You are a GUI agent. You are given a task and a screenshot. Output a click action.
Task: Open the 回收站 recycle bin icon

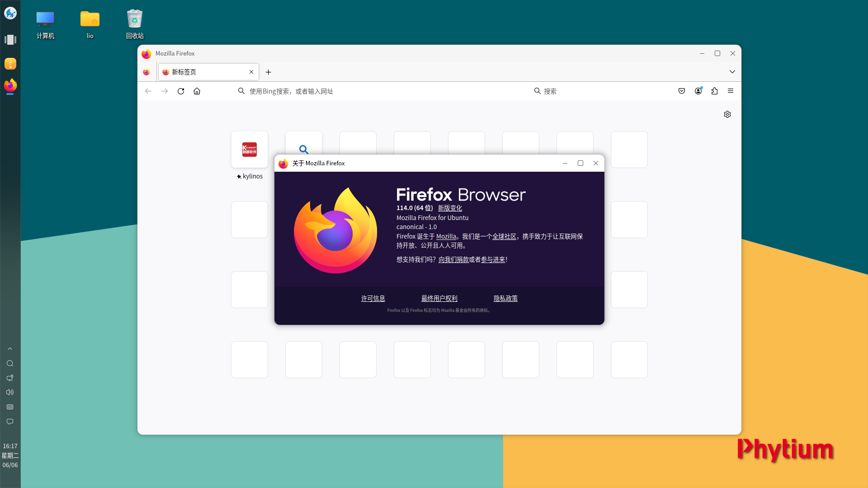point(135,25)
